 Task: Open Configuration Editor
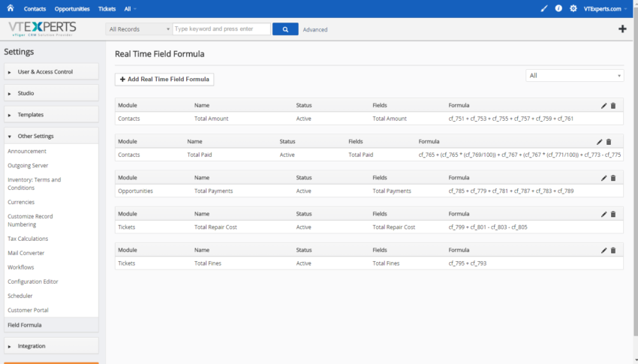(x=33, y=281)
